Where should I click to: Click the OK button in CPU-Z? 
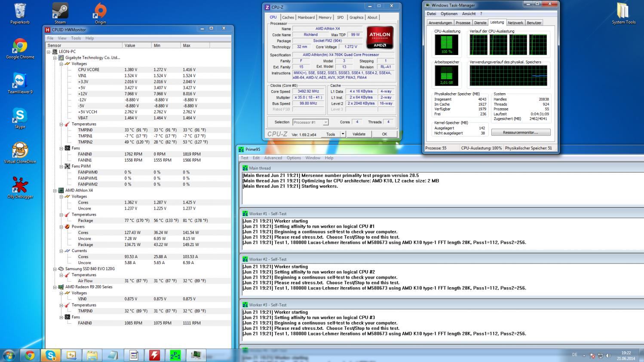tap(384, 134)
